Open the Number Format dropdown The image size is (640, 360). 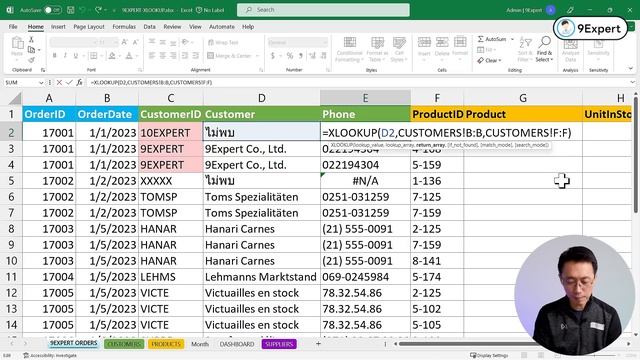click(325, 42)
